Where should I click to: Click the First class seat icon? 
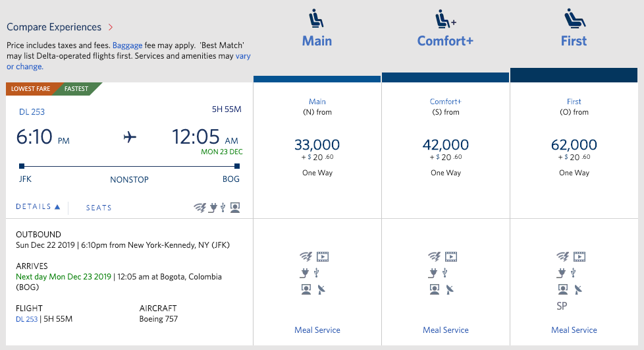point(573,18)
